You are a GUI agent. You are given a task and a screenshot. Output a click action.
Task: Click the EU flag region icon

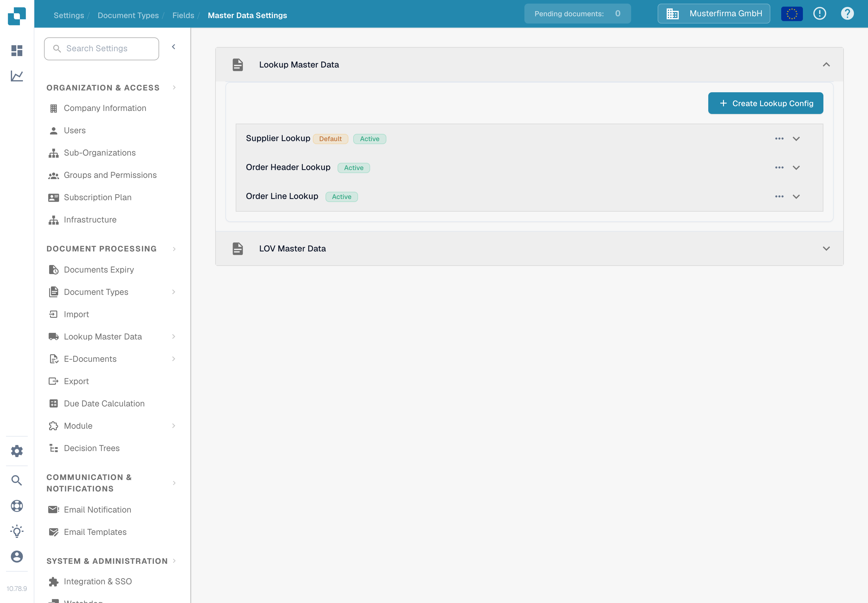792,14
